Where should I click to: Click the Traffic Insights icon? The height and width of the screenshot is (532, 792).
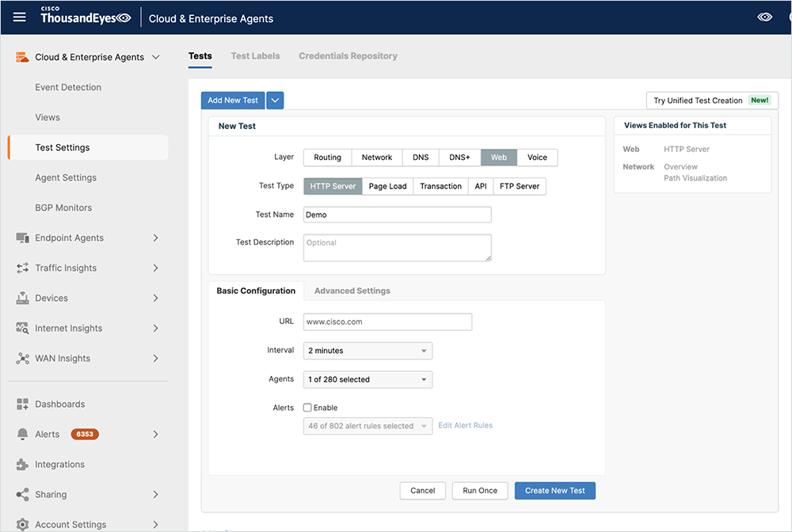tap(22, 268)
